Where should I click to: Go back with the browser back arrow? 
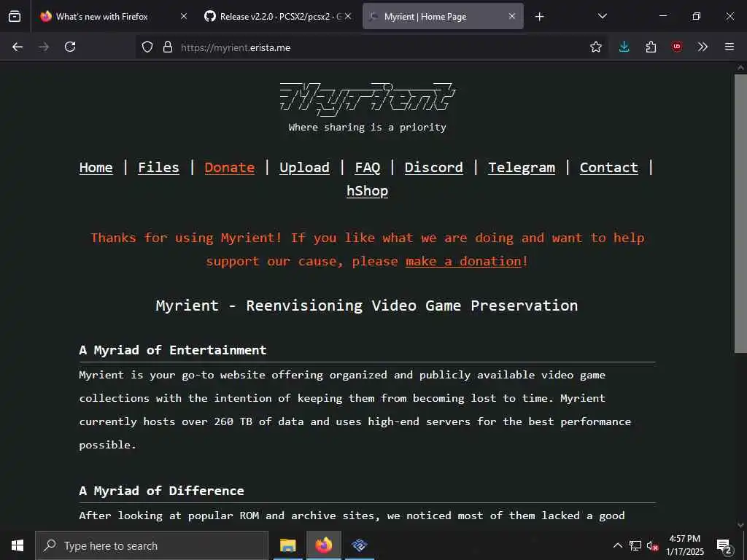pyautogui.click(x=18, y=47)
